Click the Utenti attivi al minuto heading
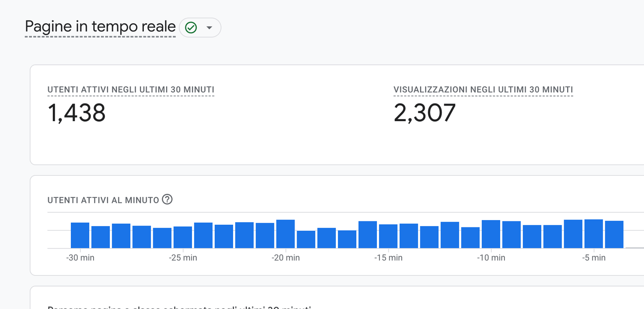The image size is (644, 309). (x=103, y=200)
